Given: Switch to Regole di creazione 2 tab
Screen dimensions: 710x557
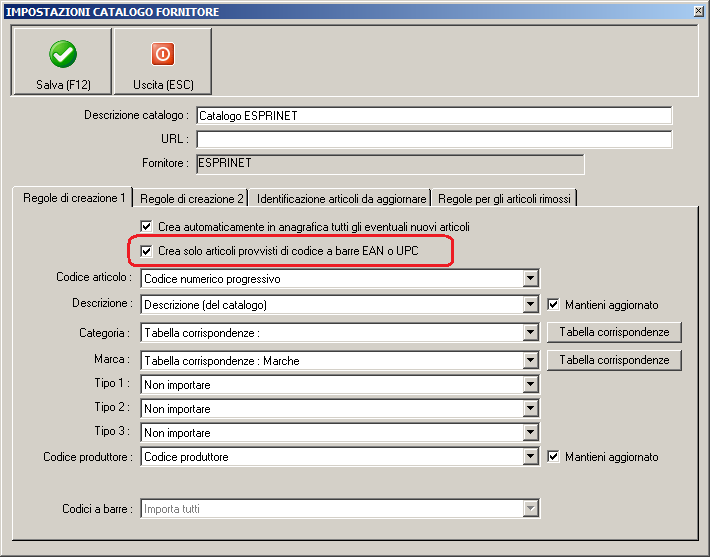Looking at the screenshot, I should pos(191,198).
